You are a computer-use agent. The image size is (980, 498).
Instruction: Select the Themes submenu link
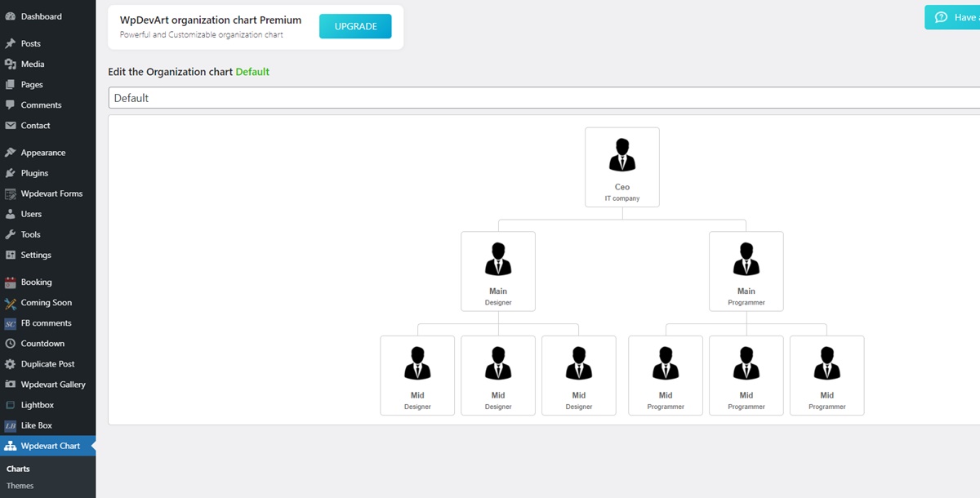coord(20,486)
